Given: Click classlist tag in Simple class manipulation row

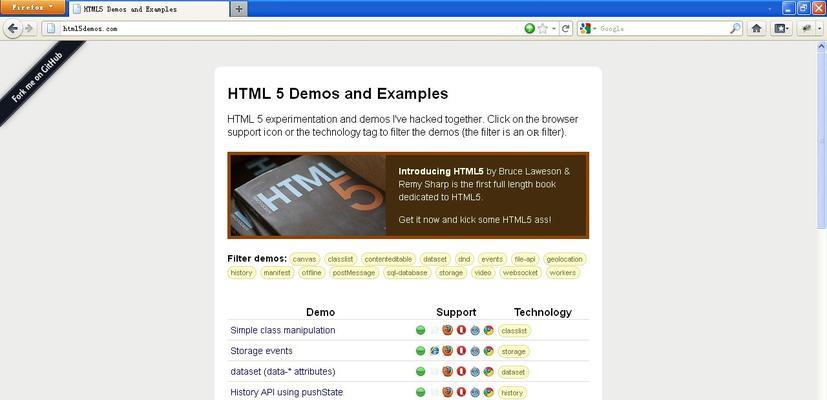Looking at the screenshot, I should pyautogui.click(x=515, y=331).
